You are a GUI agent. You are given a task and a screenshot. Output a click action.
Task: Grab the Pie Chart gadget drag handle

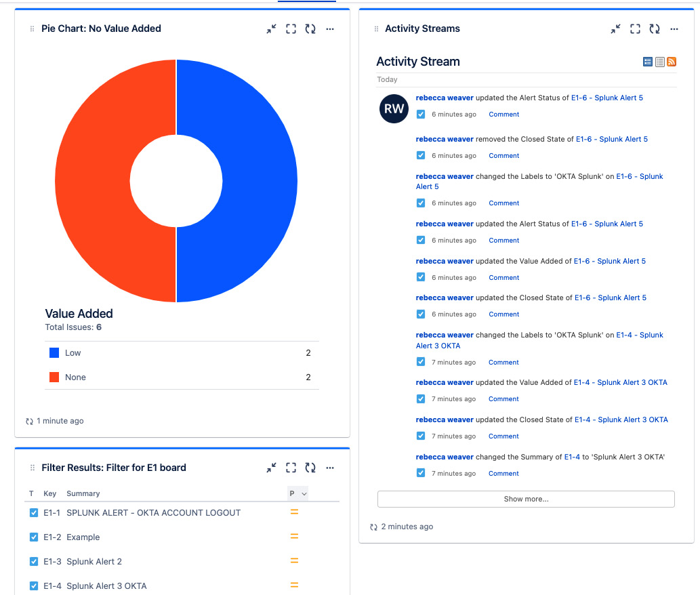point(32,29)
